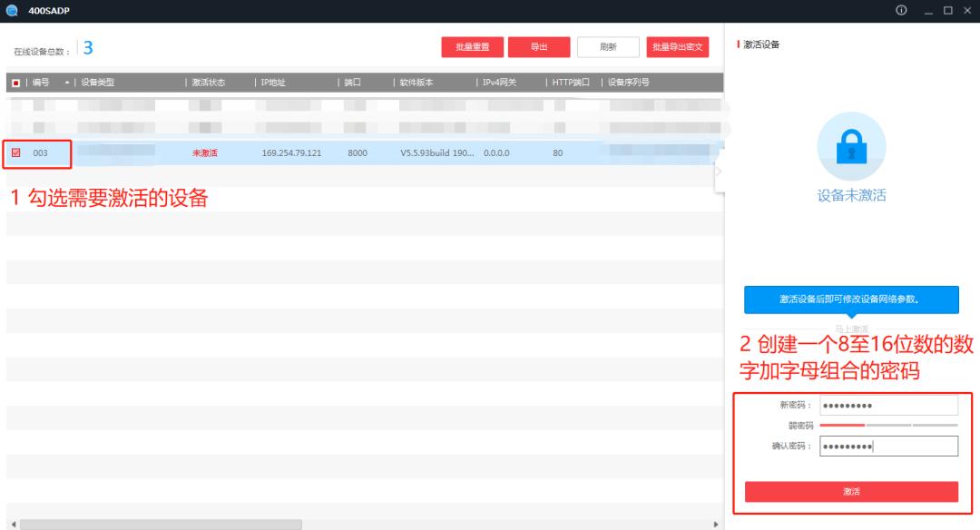Click the 400SADP app logo icon
Screen dimensions: 980x530
(x=12, y=11)
